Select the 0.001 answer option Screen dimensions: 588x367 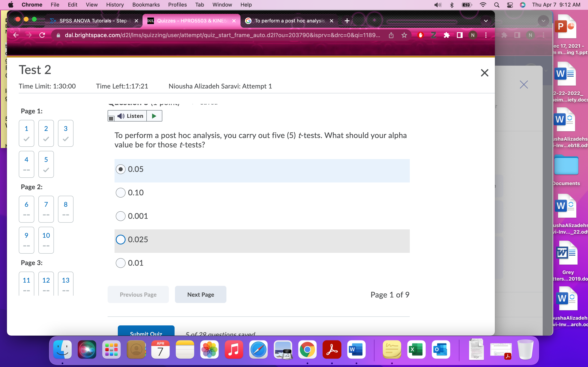(x=120, y=216)
